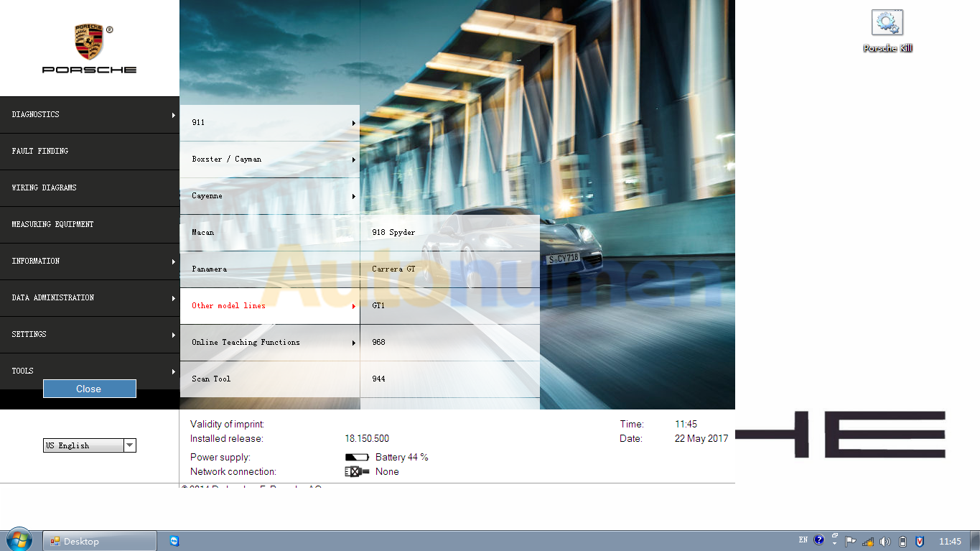Image resolution: width=980 pixels, height=551 pixels.
Task: Choose 918 Spyder from submenu
Action: [x=450, y=233]
